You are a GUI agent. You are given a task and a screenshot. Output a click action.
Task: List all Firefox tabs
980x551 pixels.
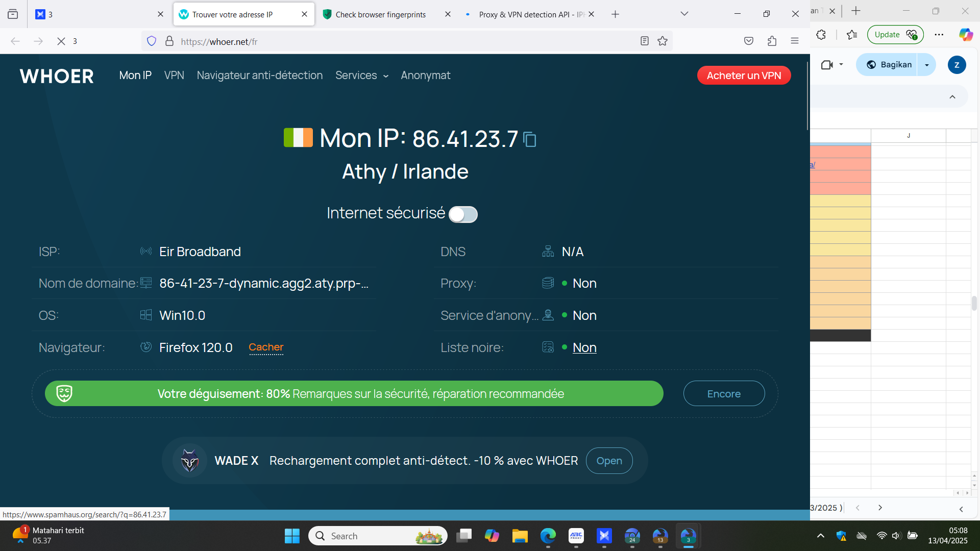pos(684,14)
